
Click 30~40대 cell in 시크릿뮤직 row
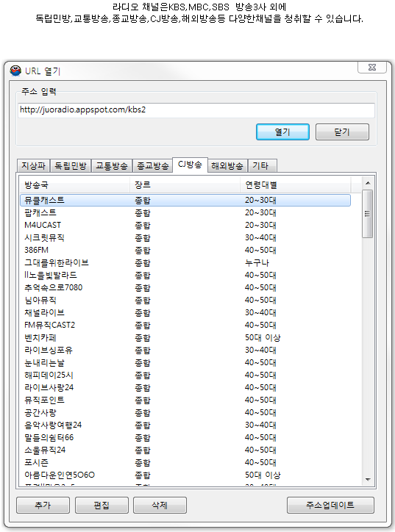260,238
